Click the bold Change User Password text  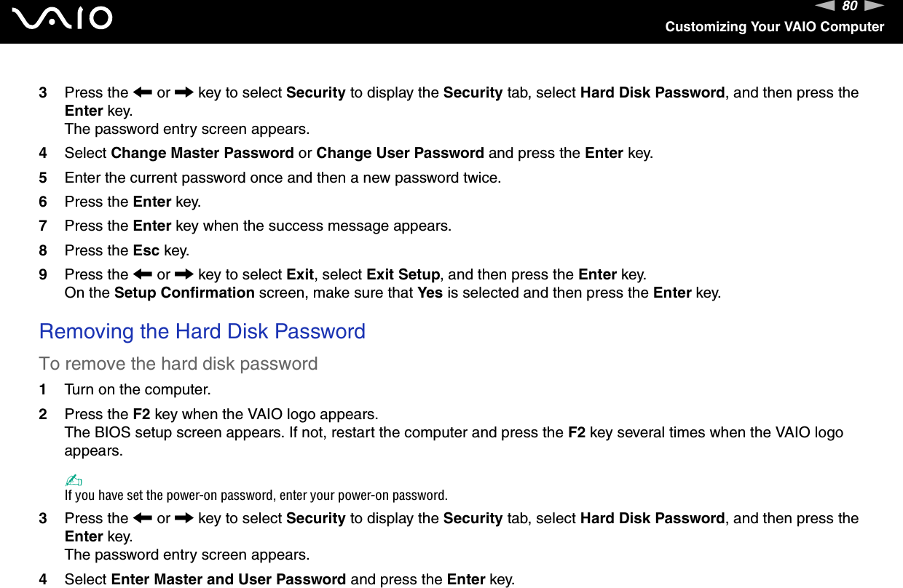400,154
